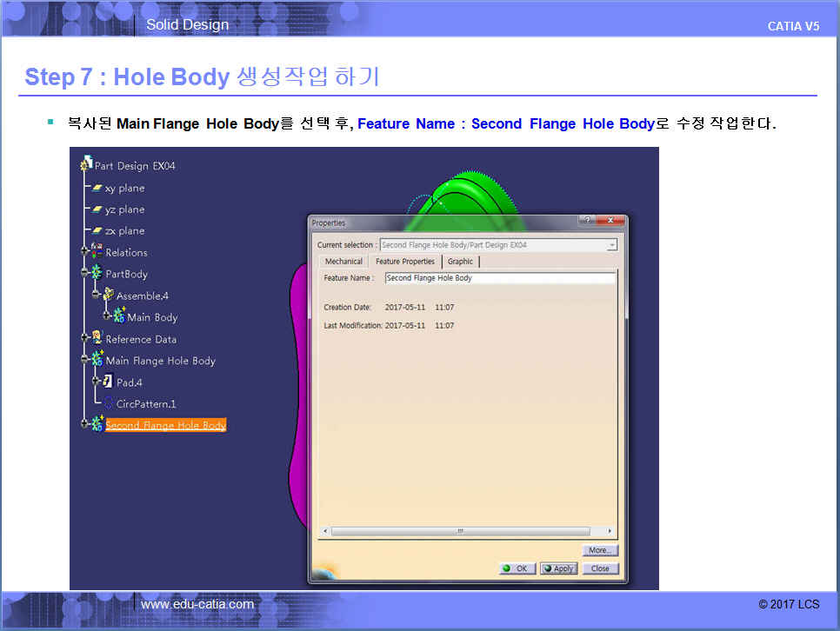Click the Relations node icon

click(97, 252)
